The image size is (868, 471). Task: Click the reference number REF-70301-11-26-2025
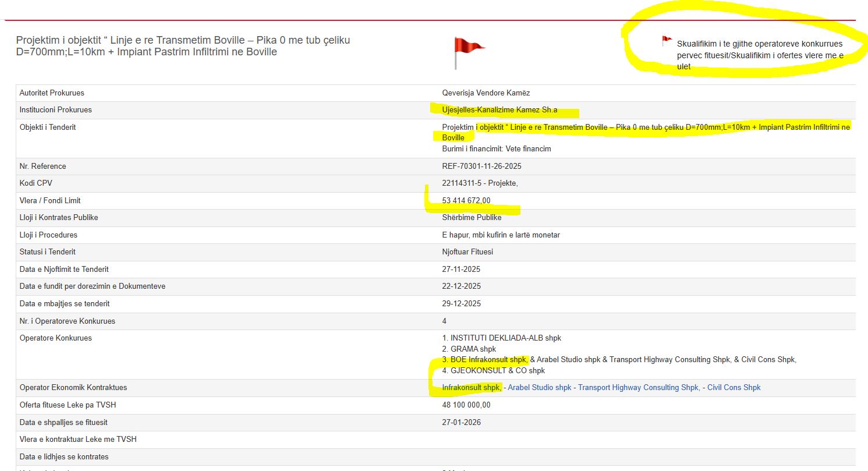point(481,167)
